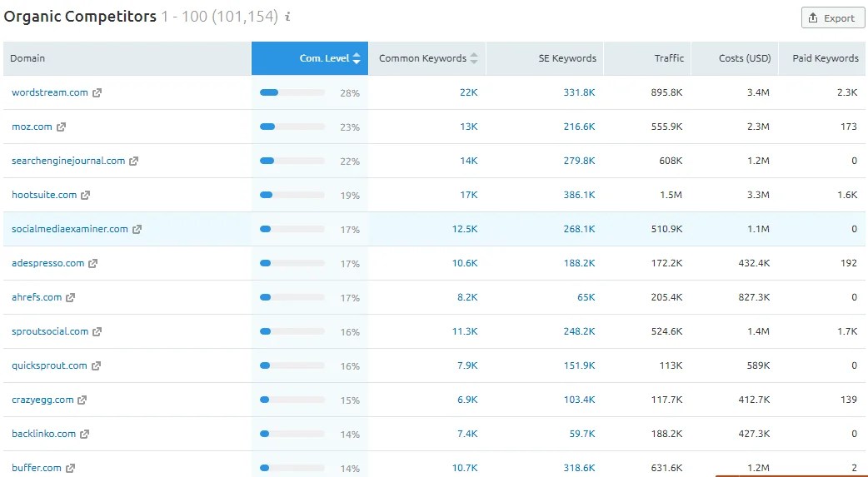Select quicksprout.com traffic value 113K
The height and width of the screenshot is (477, 868).
tap(671, 365)
